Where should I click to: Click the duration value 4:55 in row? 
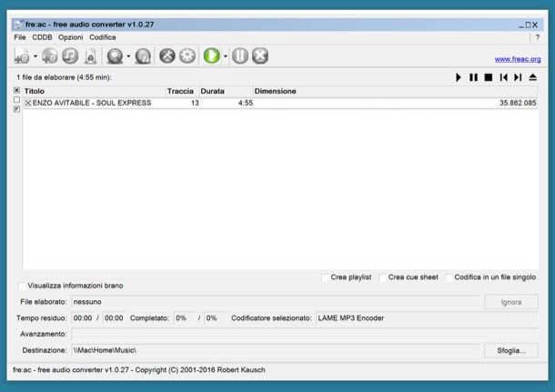click(246, 103)
